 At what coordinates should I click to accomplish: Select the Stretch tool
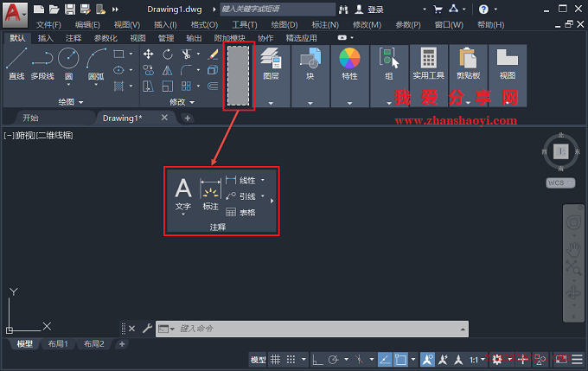coord(148,86)
